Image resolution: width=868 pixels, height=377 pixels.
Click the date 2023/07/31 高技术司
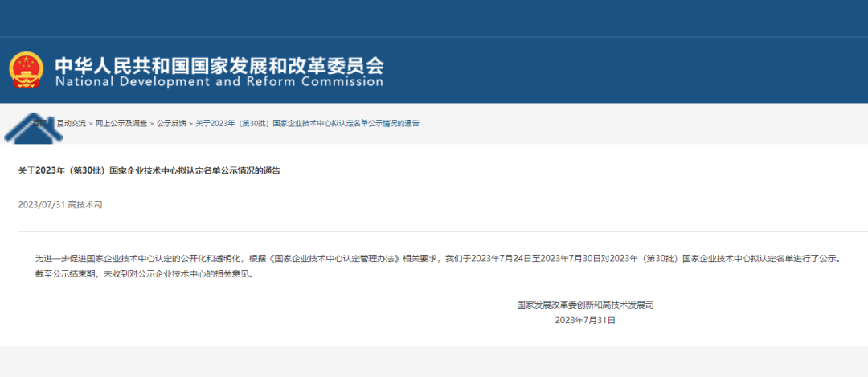coord(60,205)
